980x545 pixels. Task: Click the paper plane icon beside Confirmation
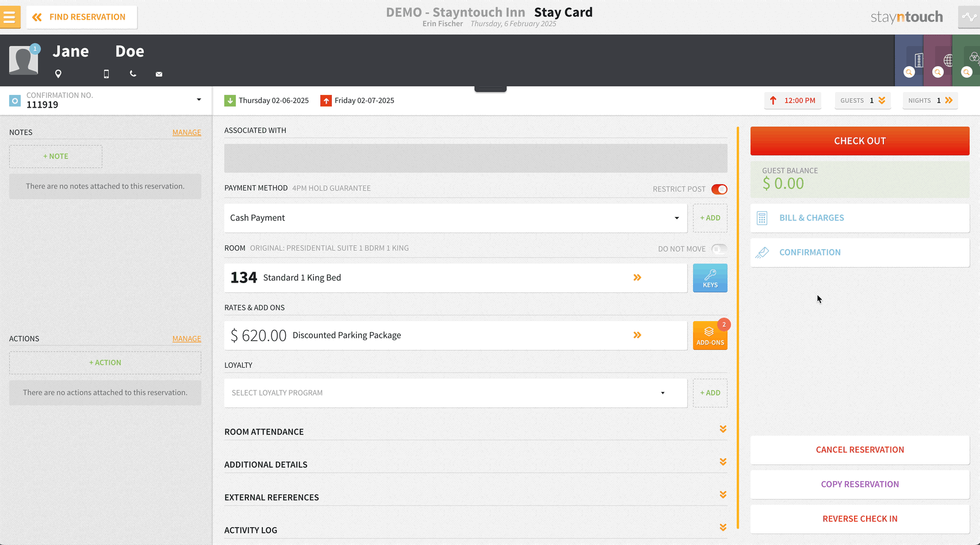[762, 253]
